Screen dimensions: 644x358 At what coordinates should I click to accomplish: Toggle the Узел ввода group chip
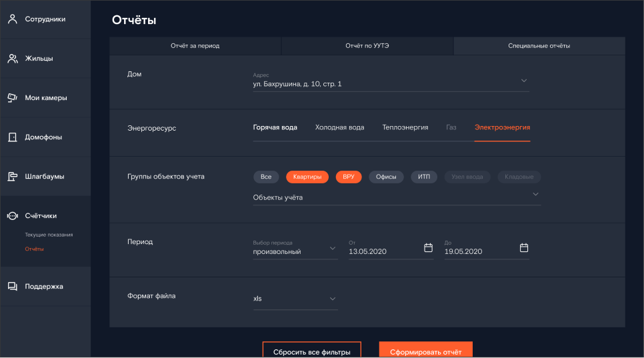pyautogui.click(x=467, y=177)
